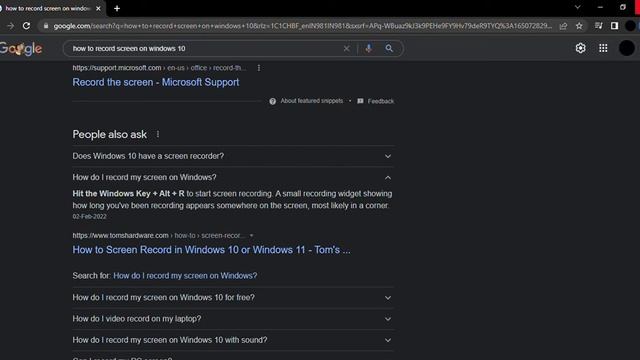
Task: Reload the page with the refresh icon
Action: 27,26
